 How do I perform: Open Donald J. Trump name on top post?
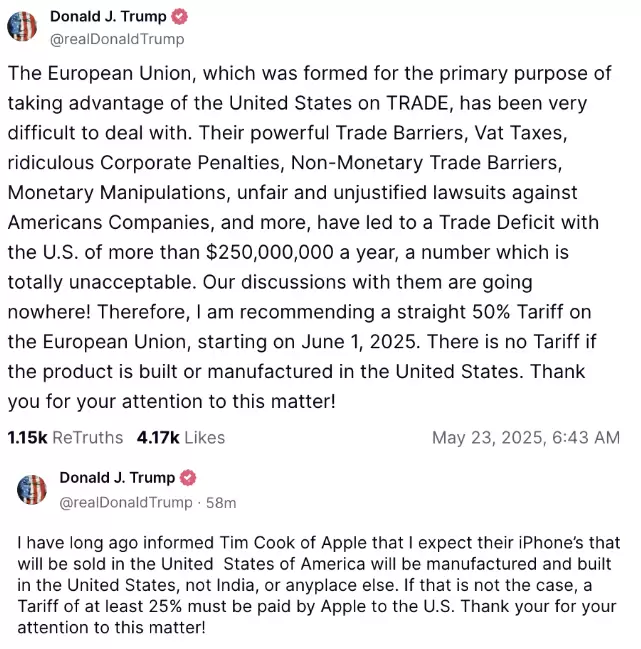(108, 17)
